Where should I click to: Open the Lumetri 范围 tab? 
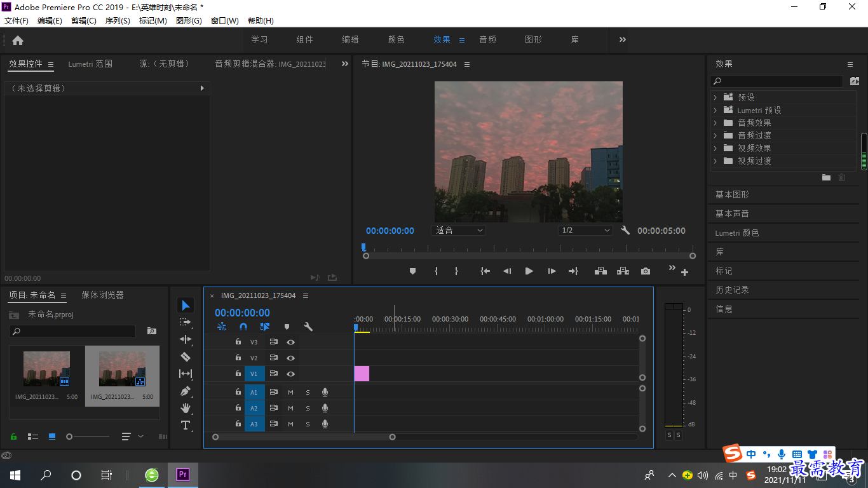tap(90, 64)
